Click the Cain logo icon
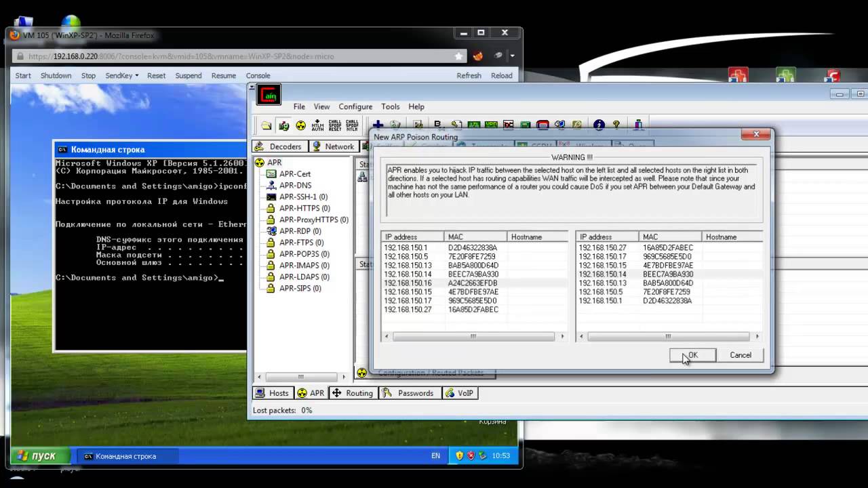Screen dimensions: 868x488 [269, 96]
